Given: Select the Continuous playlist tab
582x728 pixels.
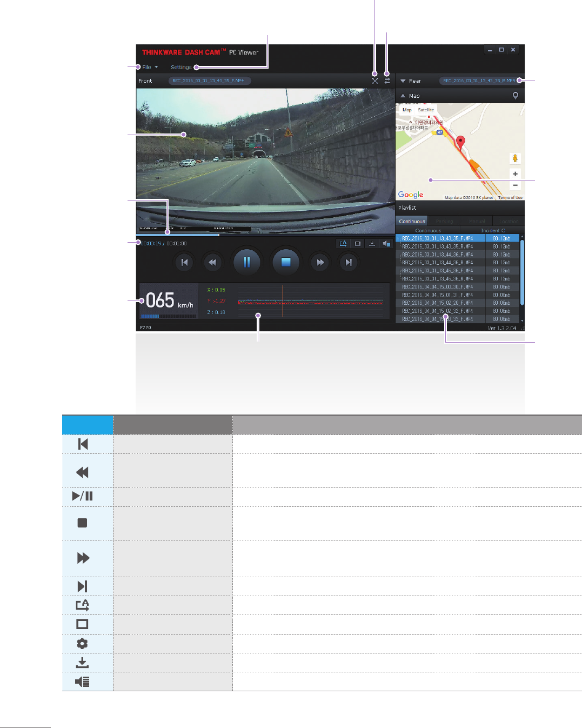Looking at the screenshot, I should click(412, 221).
